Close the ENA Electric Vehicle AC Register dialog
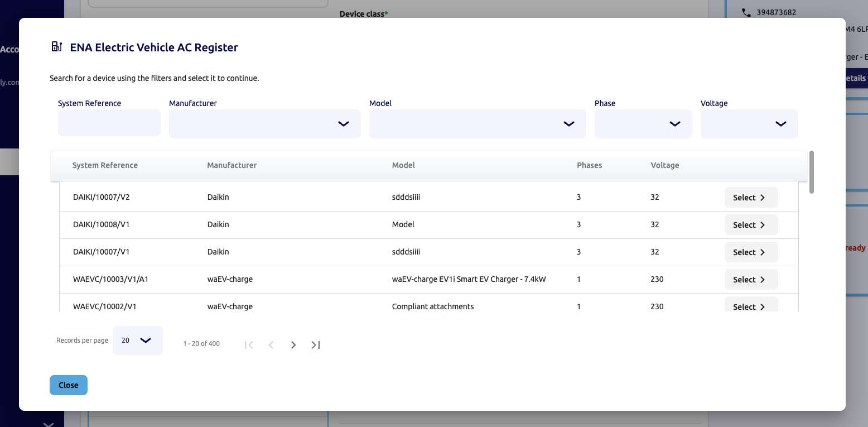868x427 pixels. (x=68, y=385)
